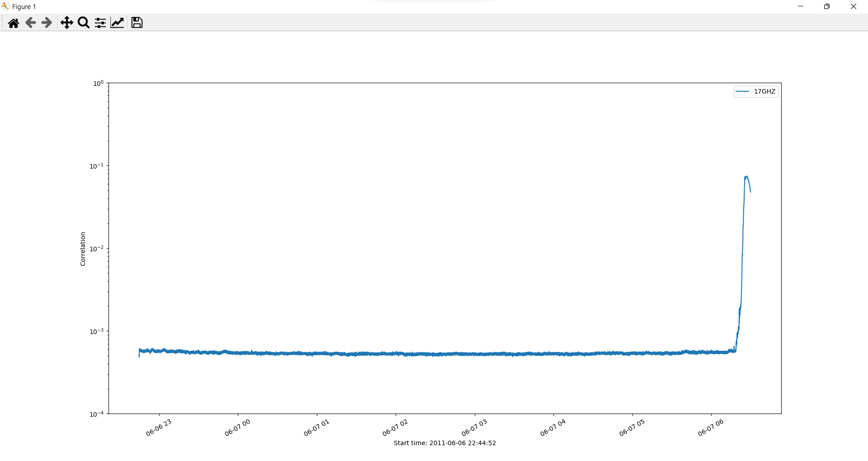868x461 pixels.
Task: Click the Correlation y-axis label
Action: 83,247
